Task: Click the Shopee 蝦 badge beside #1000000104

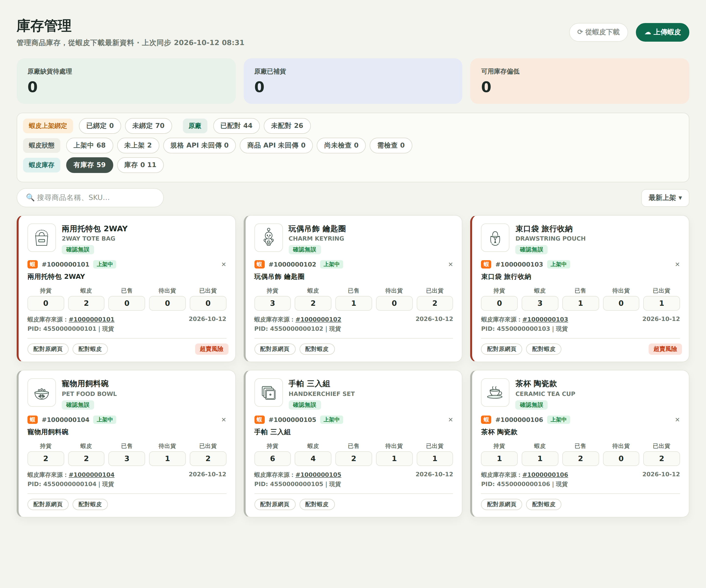Action: pyautogui.click(x=33, y=420)
